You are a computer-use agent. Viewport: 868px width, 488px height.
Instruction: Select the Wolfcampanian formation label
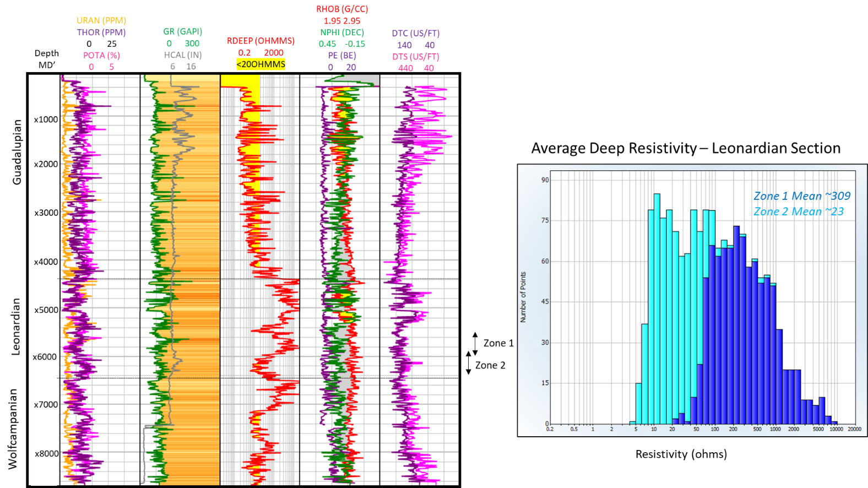click(13, 429)
